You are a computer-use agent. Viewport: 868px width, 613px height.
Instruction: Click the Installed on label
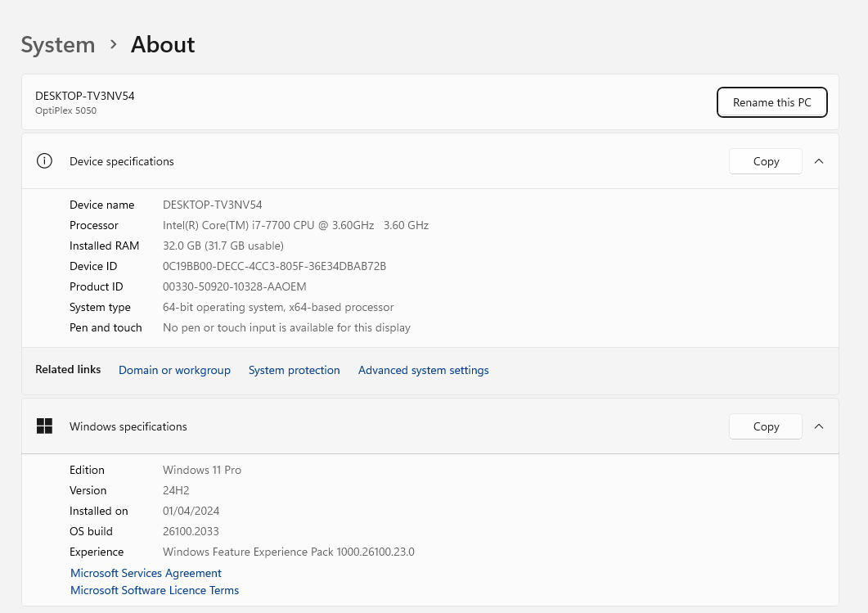(99, 512)
